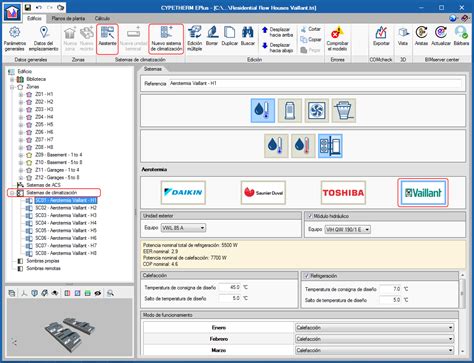Select the Sistemas panel tab
Screen dimensions: 474x363
(x=153, y=69)
